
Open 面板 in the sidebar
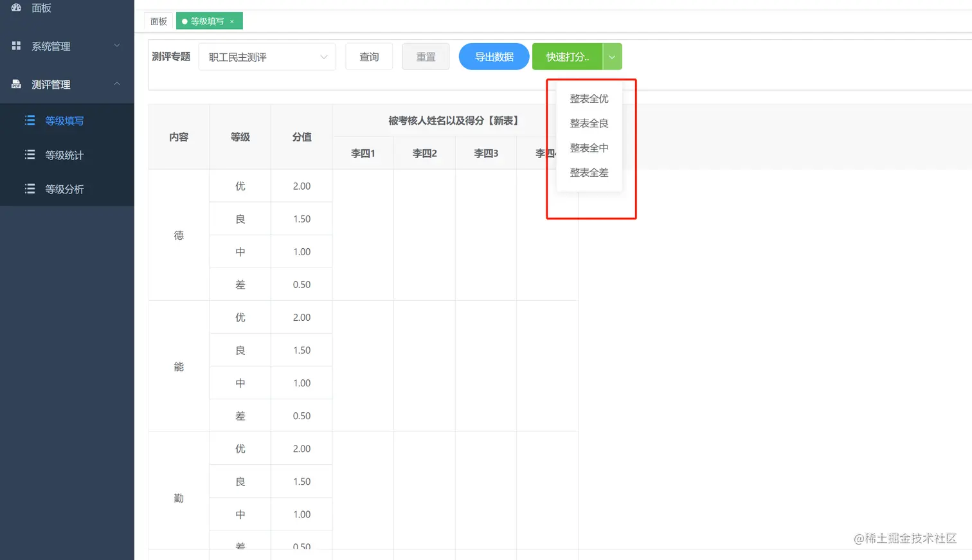click(41, 8)
